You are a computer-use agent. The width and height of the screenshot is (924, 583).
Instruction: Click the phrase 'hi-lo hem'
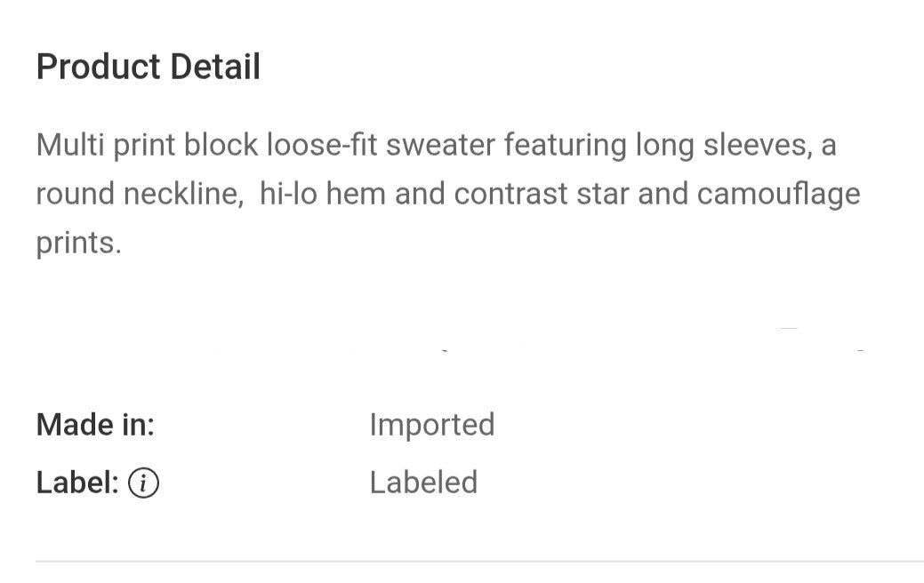(323, 194)
